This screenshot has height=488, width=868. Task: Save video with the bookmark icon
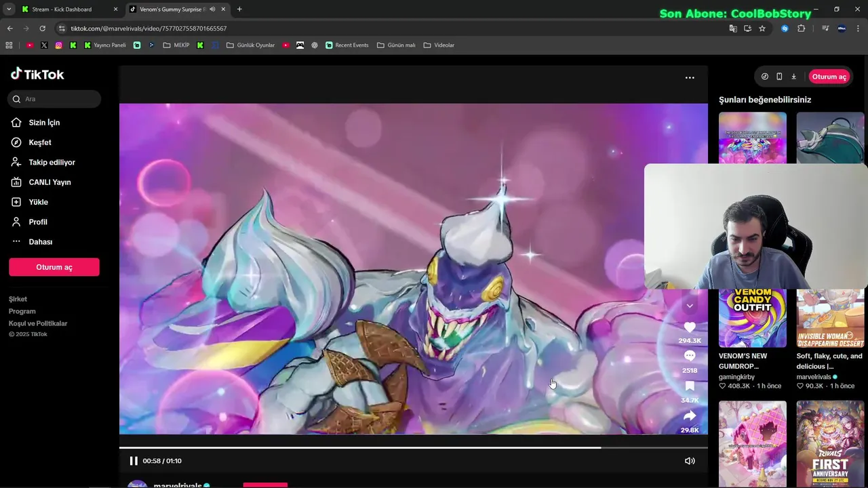click(x=690, y=386)
